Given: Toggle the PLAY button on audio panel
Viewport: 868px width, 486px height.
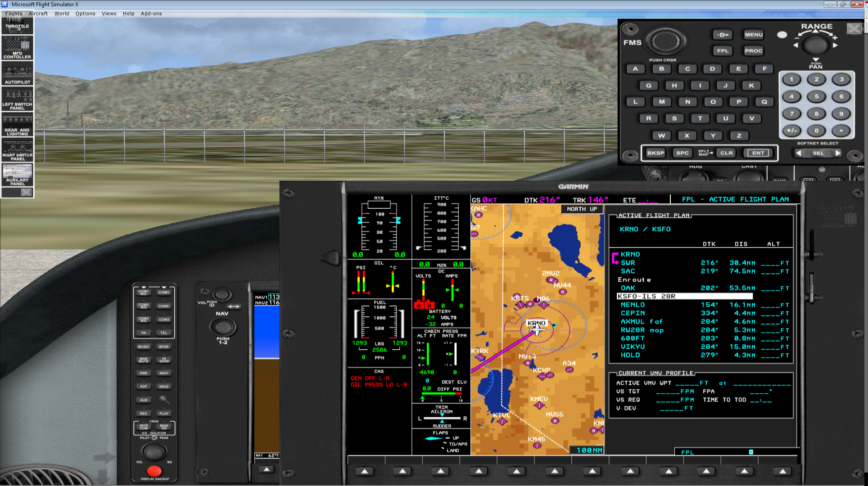Looking at the screenshot, I should [x=163, y=413].
